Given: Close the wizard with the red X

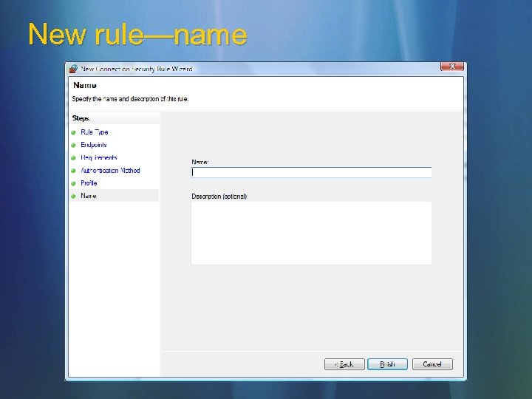Looking at the screenshot, I should click(x=452, y=66).
